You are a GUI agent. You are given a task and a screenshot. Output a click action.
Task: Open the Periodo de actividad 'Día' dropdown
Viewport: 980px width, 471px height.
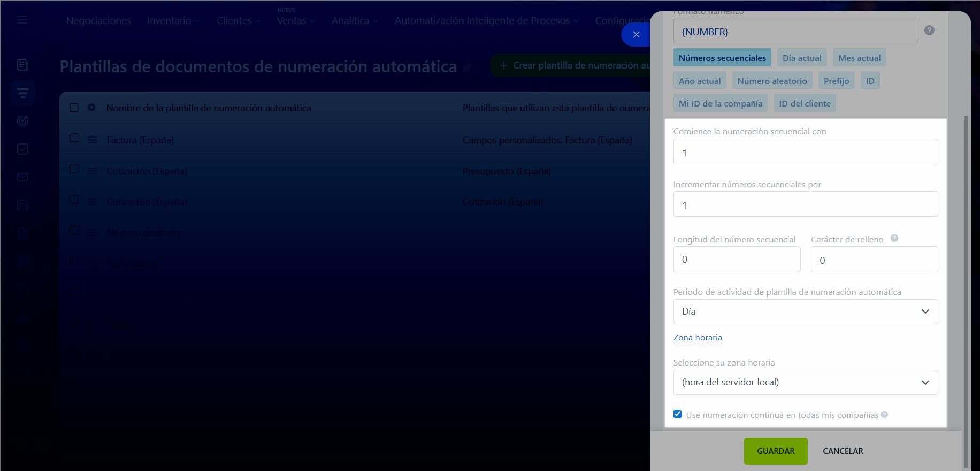tap(805, 312)
